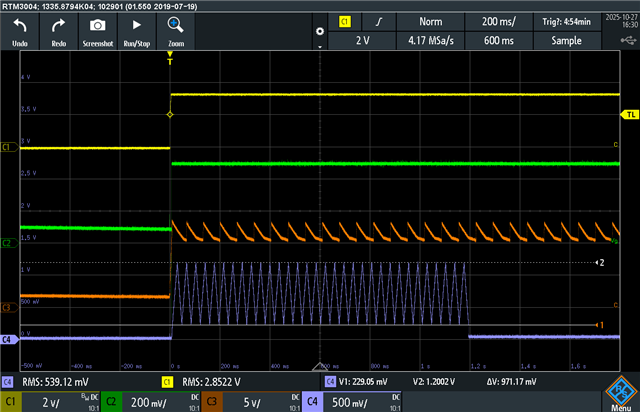Toggle the C1 channel button at 2 V/div
Screen dimensions: 640x412
coord(48,401)
